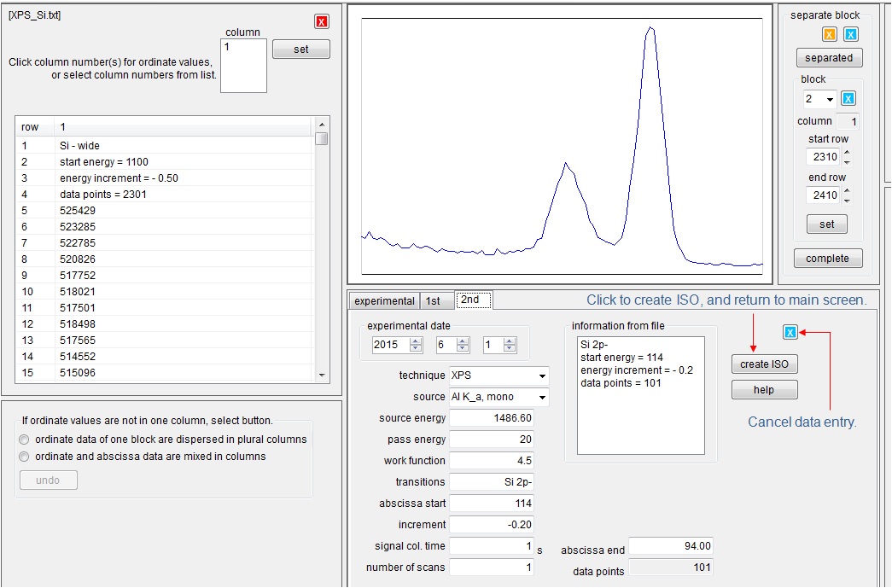
Task: Click the blue X icon beside block dropdown
Action: (848, 99)
